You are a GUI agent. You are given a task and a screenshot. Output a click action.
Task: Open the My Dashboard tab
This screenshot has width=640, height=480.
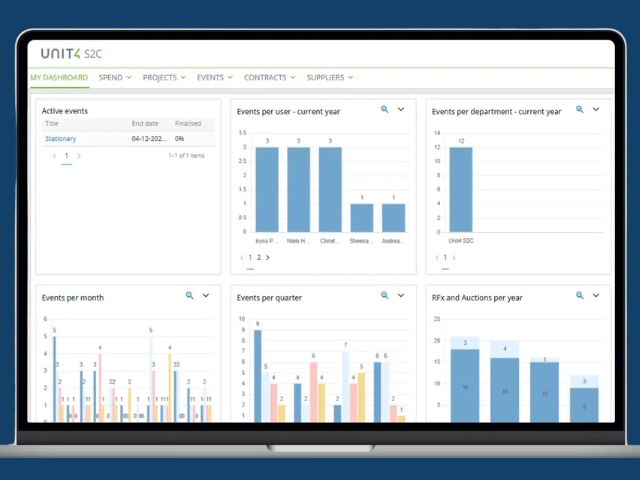pyautogui.click(x=59, y=77)
